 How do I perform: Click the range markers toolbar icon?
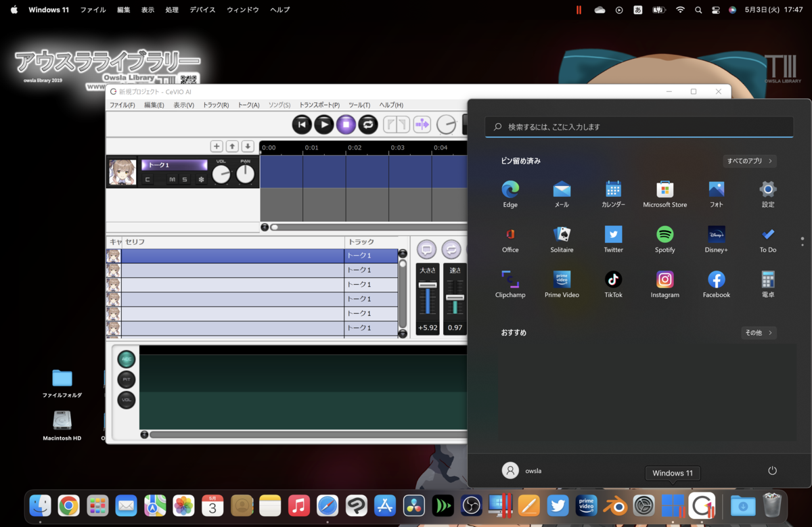[x=397, y=124]
